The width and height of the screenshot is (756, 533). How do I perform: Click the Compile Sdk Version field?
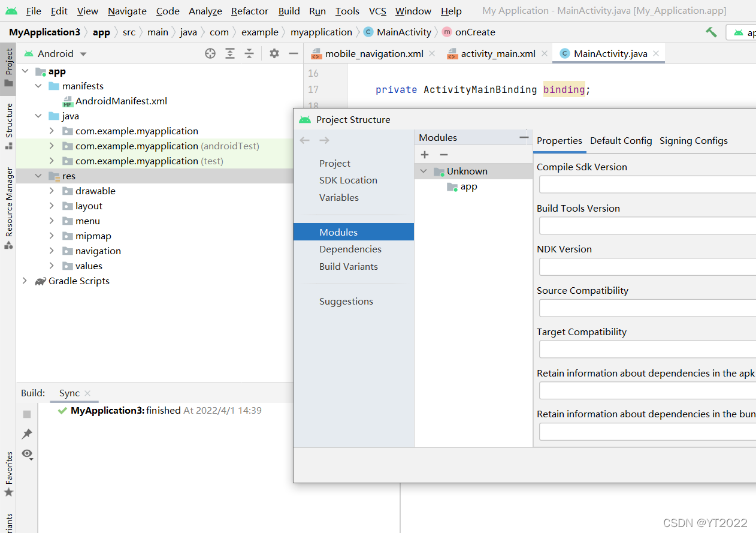648,185
